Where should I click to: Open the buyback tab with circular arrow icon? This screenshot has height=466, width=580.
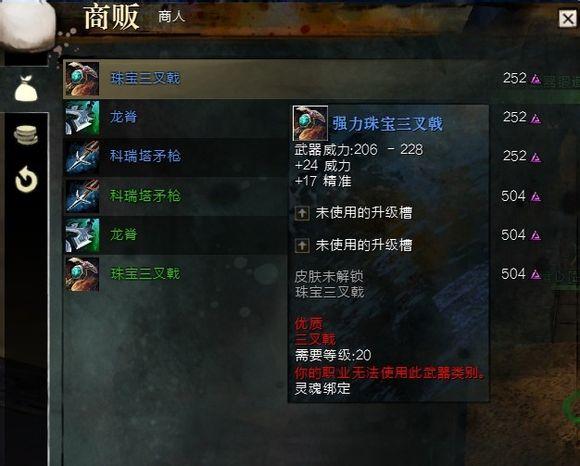26,180
